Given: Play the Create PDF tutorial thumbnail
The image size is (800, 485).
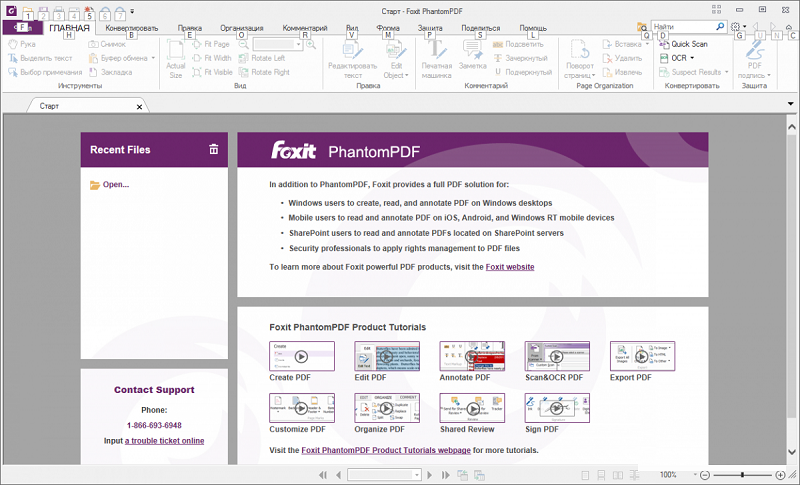Looking at the screenshot, I should [302, 356].
